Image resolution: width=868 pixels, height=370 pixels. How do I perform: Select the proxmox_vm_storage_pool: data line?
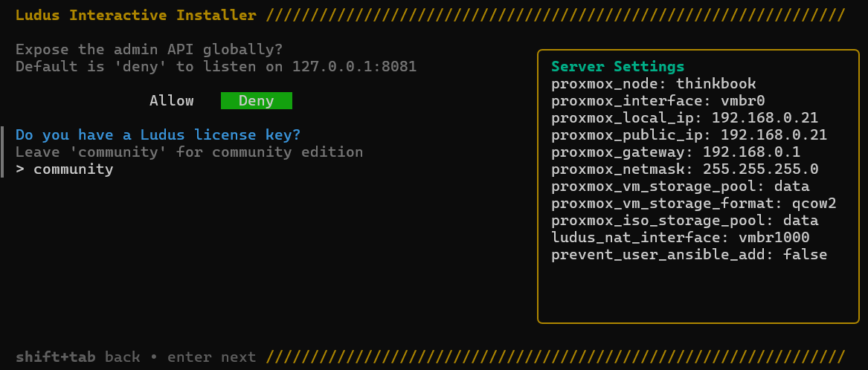click(680, 186)
